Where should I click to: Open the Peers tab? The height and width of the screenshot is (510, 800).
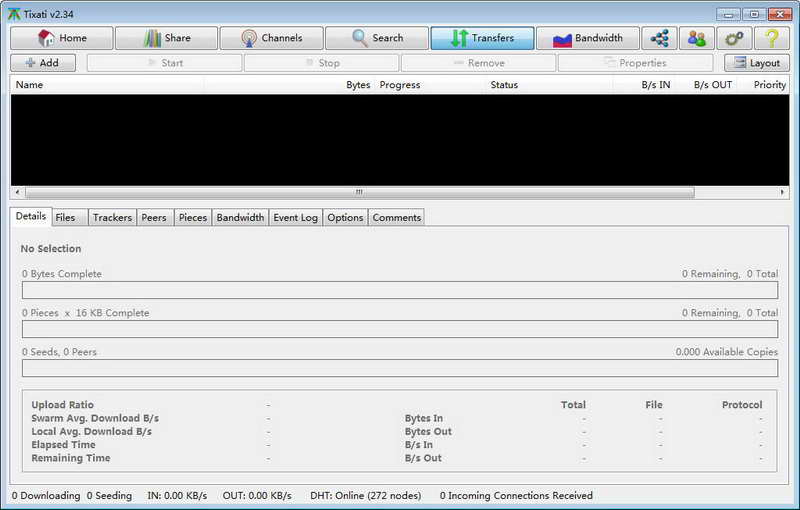154,217
